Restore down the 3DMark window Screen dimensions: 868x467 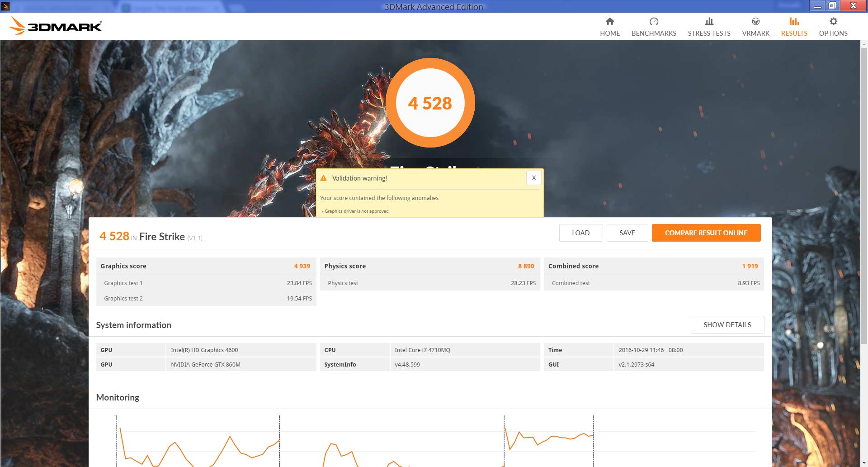[x=832, y=6]
